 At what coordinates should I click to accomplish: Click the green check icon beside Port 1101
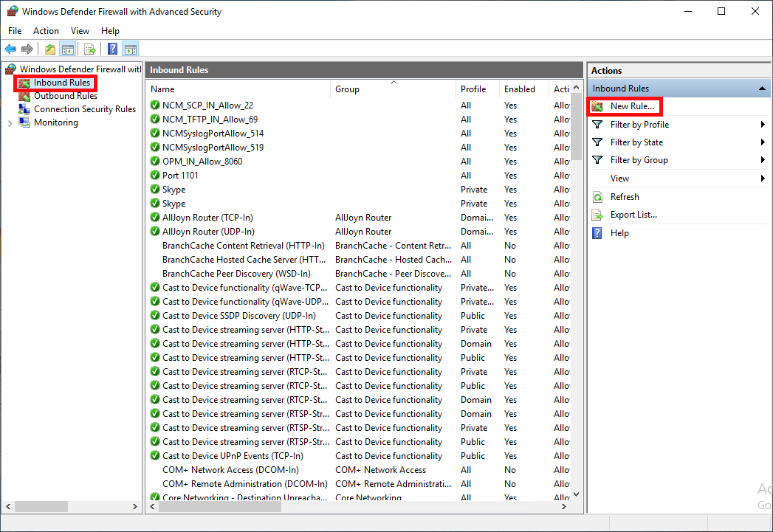[155, 175]
